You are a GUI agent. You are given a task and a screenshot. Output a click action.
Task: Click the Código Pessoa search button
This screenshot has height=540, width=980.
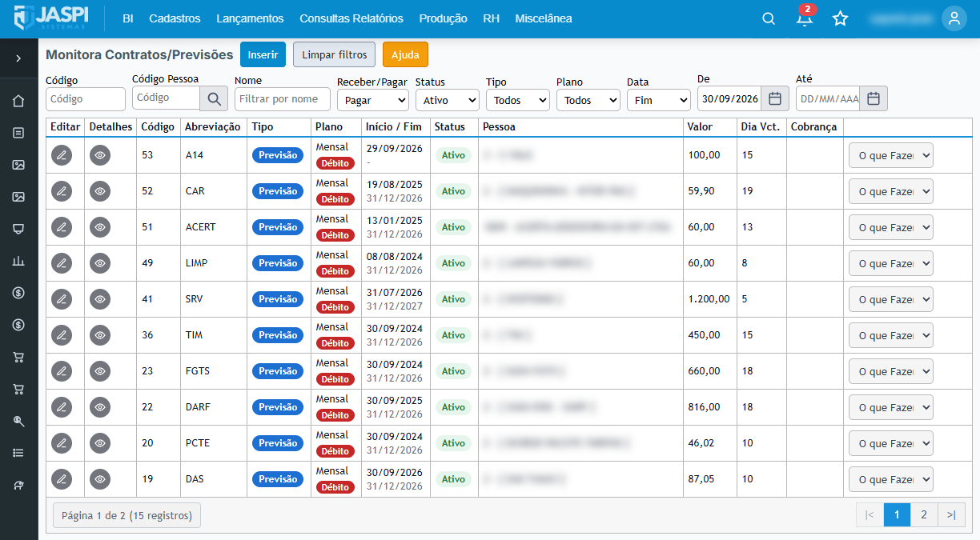coord(214,98)
